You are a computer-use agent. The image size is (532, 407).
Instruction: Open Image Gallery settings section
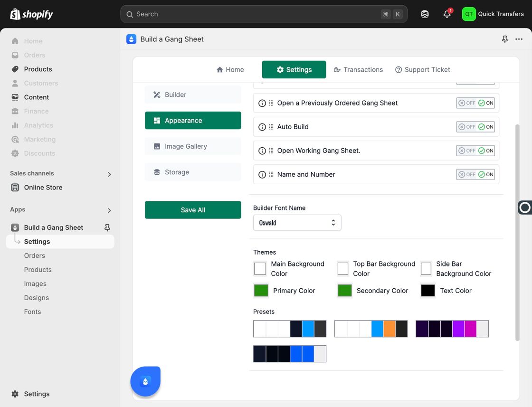(193, 146)
